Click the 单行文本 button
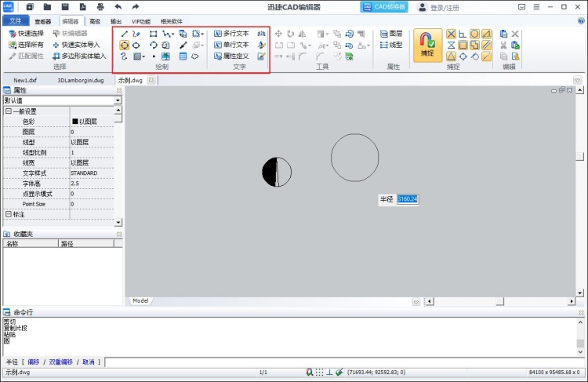Screen dimensions: 588x382 (231, 45)
